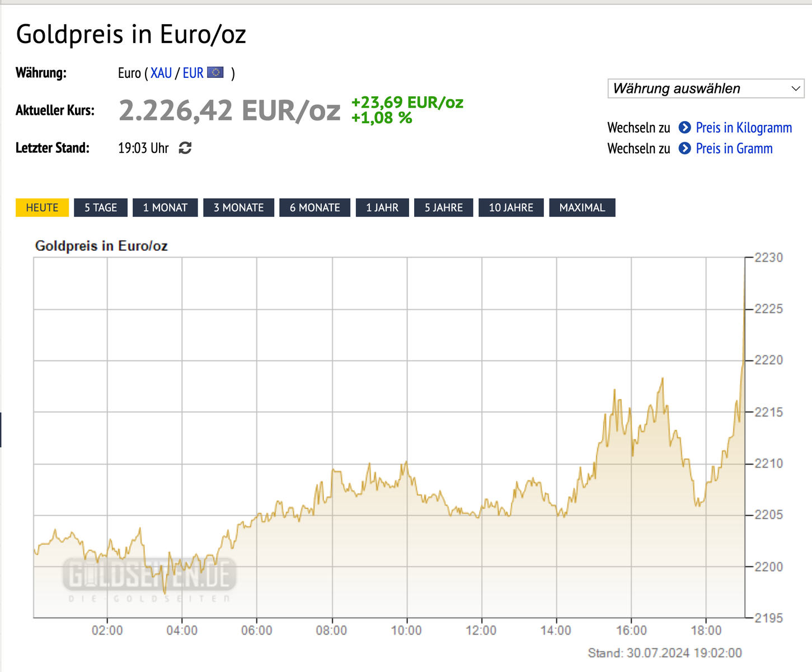812x672 pixels.
Task: Switch to the 5 TAGE tab
Action: point(101,208)
